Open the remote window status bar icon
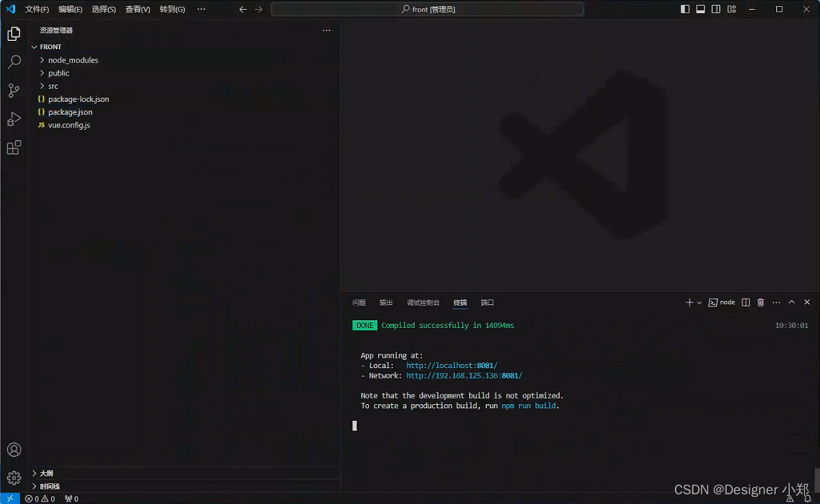The width and height of the screenshot is (820, 504). (10, 498)
